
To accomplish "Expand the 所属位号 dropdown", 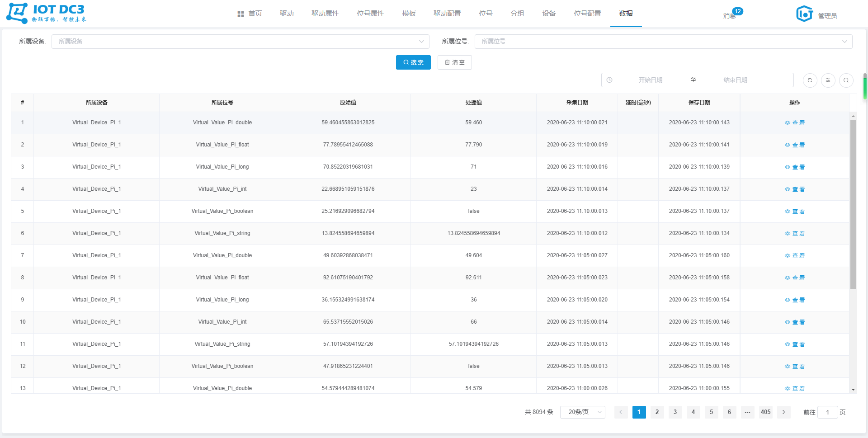I will (663, 42).
